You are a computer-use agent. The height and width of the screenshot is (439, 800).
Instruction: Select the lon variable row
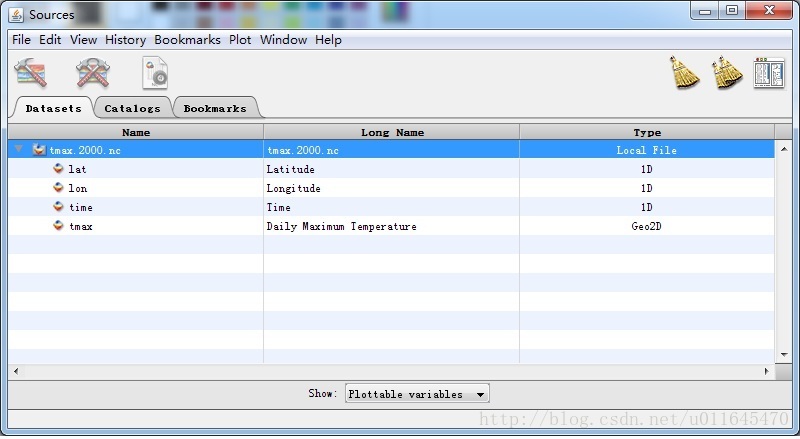391,188
